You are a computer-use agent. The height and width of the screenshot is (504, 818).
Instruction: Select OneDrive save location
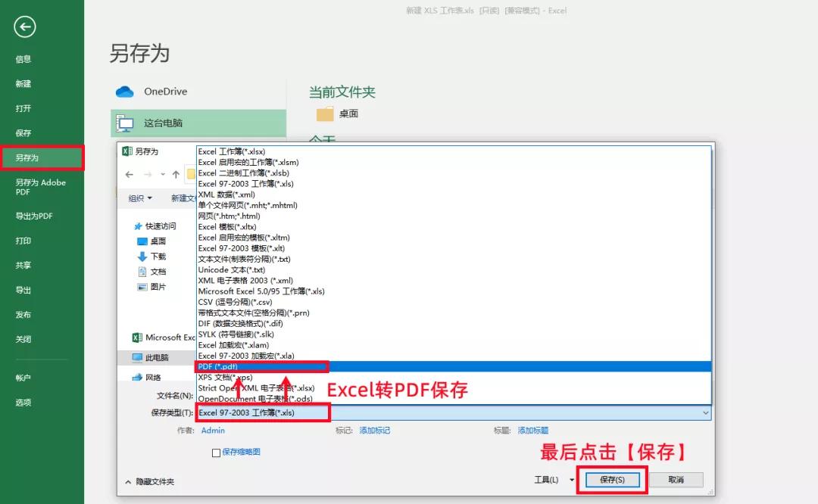198,92
